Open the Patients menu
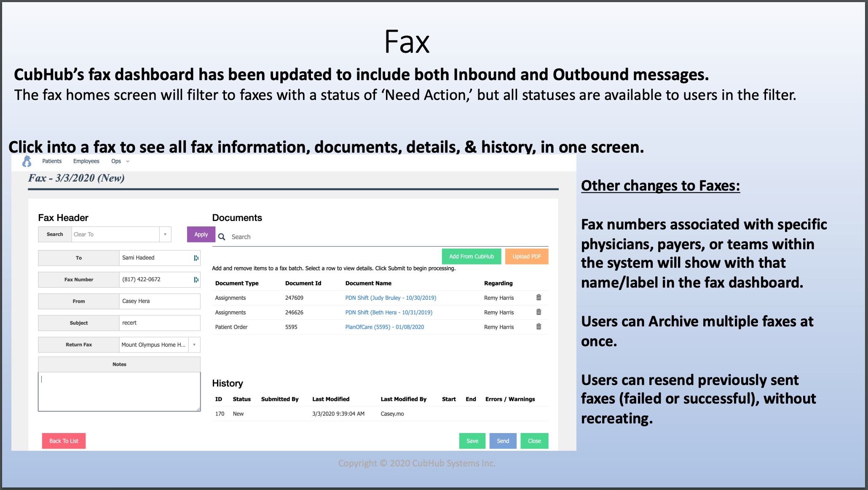The width and height of the screenshot is (868, 490). pos(52,161)
